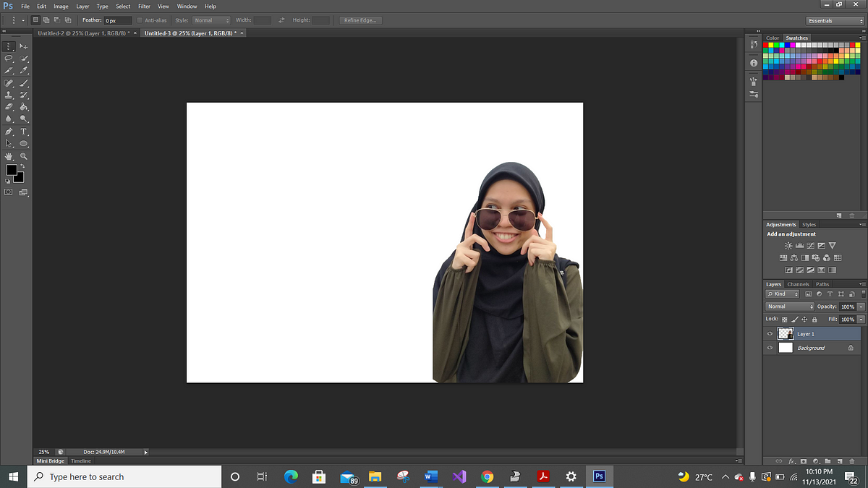Screen dimensions: 868x488
Task: Select the Clone Stamp tool
Action: 9,95
